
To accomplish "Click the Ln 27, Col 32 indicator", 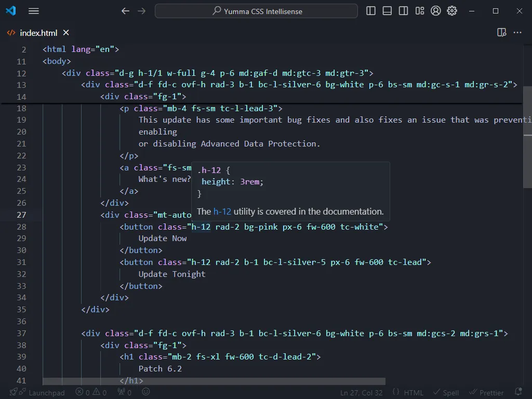I will point(362,393).
